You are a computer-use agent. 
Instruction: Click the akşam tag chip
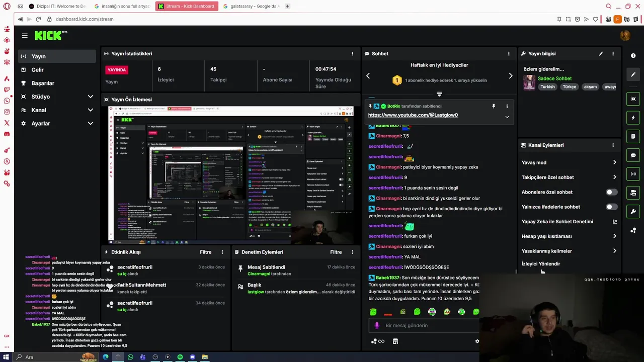pos(590,86)
